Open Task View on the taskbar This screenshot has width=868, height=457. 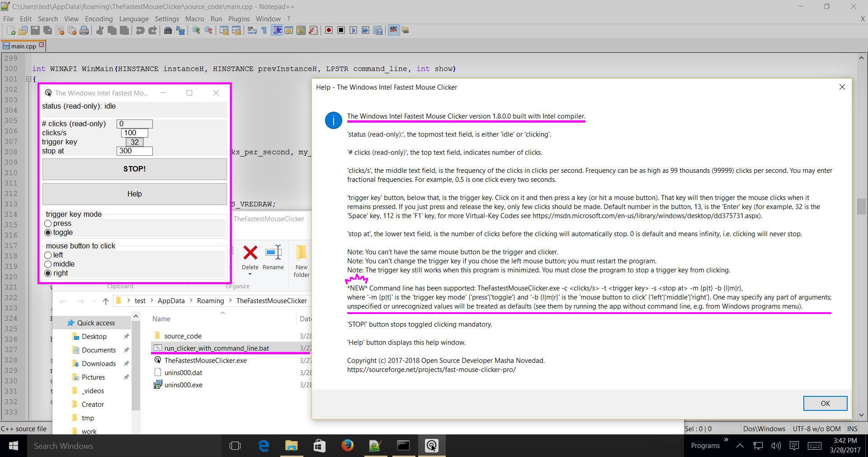[x=235, y=446]
